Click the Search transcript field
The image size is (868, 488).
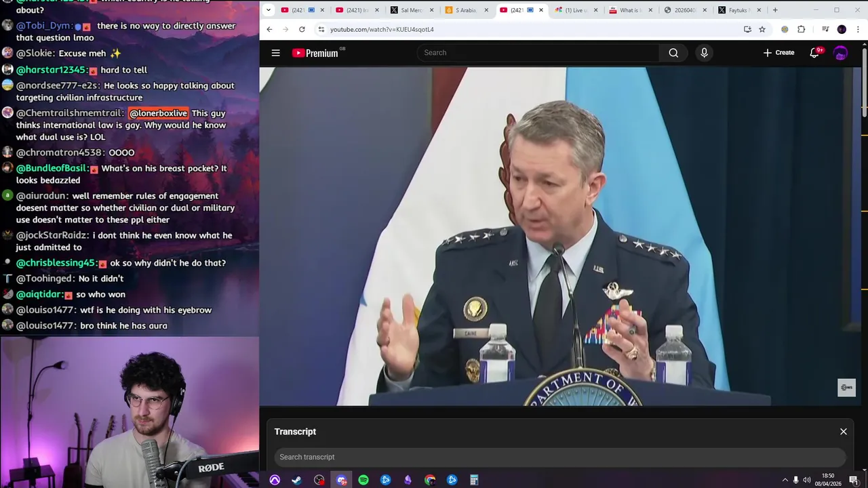tap(560, 457)
